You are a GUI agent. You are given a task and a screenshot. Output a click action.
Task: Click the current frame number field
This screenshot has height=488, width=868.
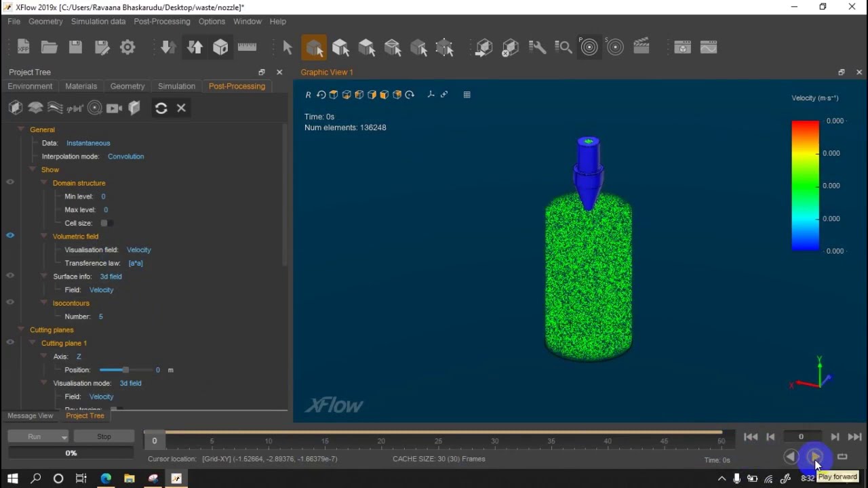[801, 437]
